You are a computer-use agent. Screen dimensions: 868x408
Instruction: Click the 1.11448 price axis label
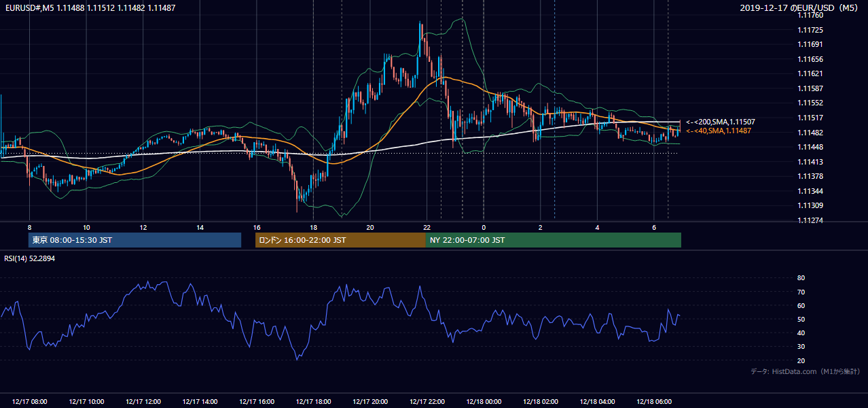[810, 147]
